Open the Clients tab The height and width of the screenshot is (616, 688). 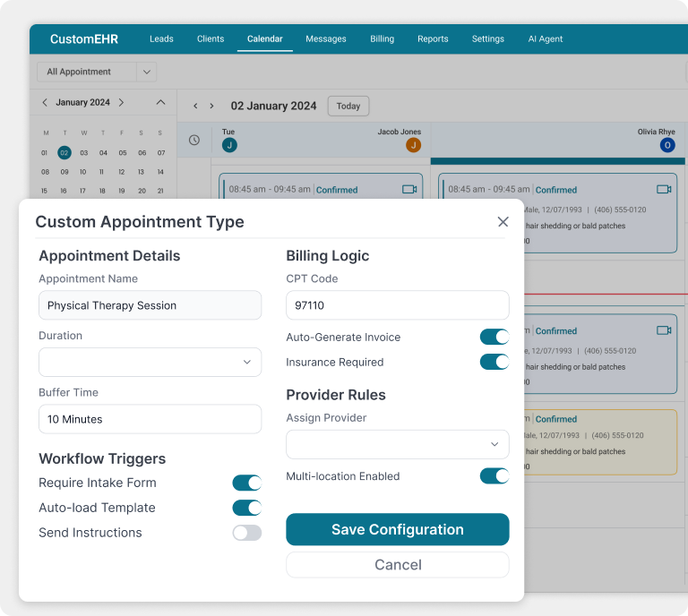(211, 39)
